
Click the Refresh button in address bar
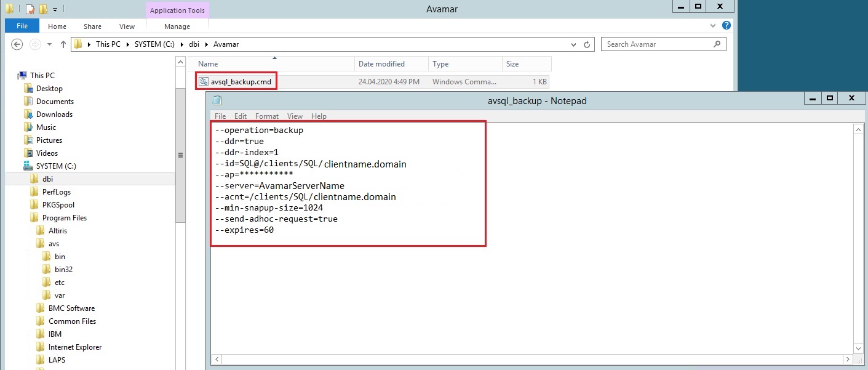click(x=587, y=44)
